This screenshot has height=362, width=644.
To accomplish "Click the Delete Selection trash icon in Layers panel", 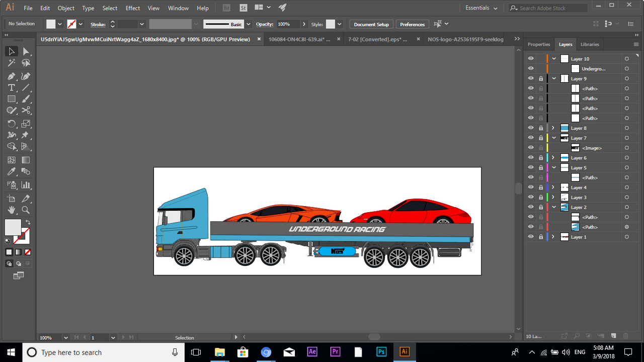I will (626, 336).
